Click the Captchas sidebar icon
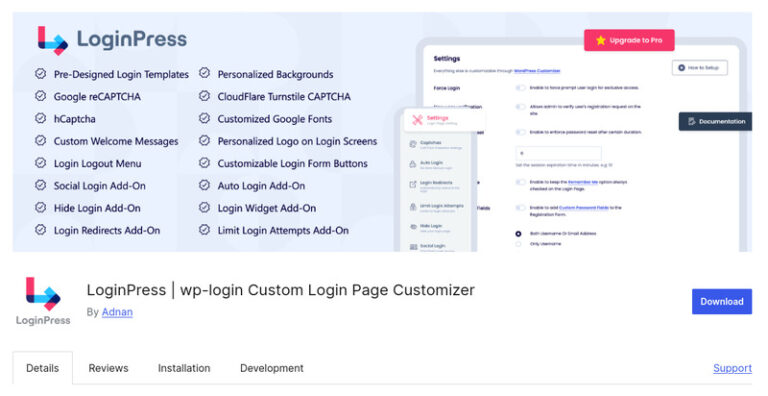768x396 pixels. point(412,144)
